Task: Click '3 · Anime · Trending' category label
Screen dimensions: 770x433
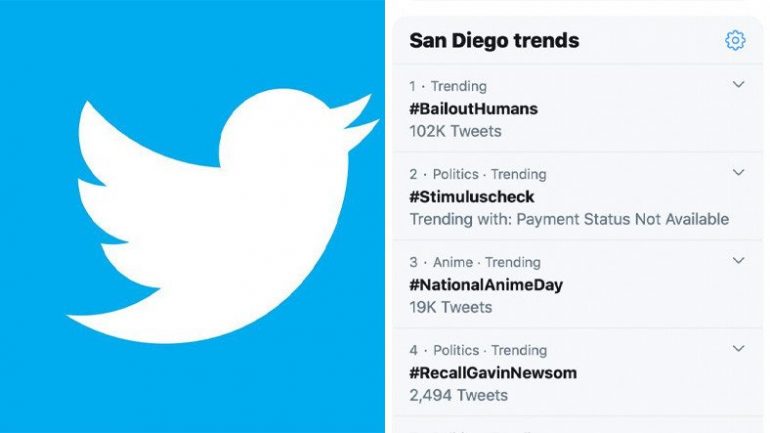Action: (475, 262)
